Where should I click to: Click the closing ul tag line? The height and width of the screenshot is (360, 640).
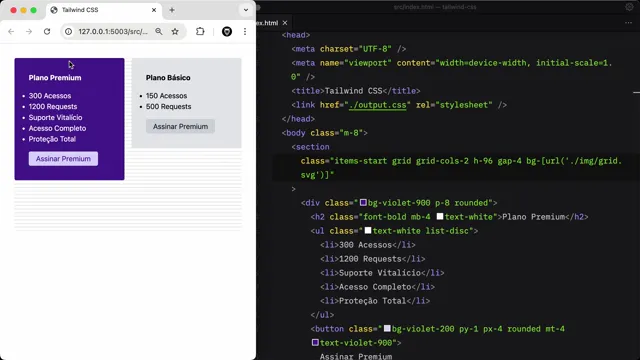click(x=322, y=315)
